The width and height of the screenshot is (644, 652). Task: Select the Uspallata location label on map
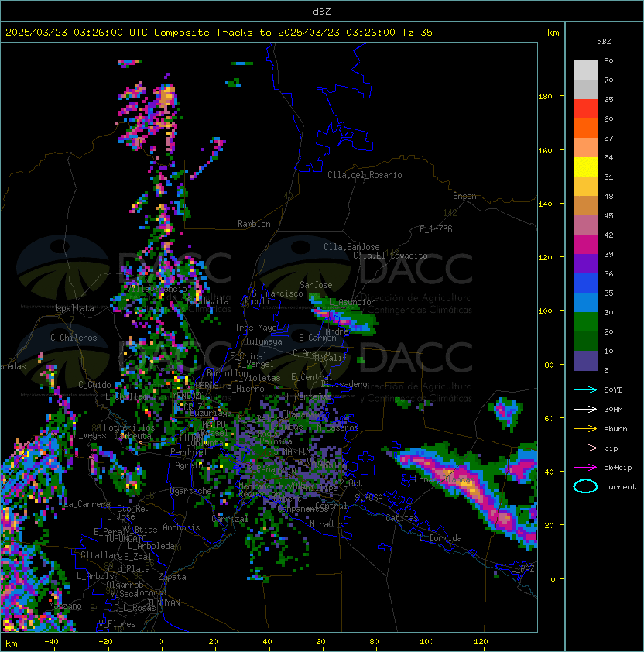pyautogui.click(x=73, y=308)
